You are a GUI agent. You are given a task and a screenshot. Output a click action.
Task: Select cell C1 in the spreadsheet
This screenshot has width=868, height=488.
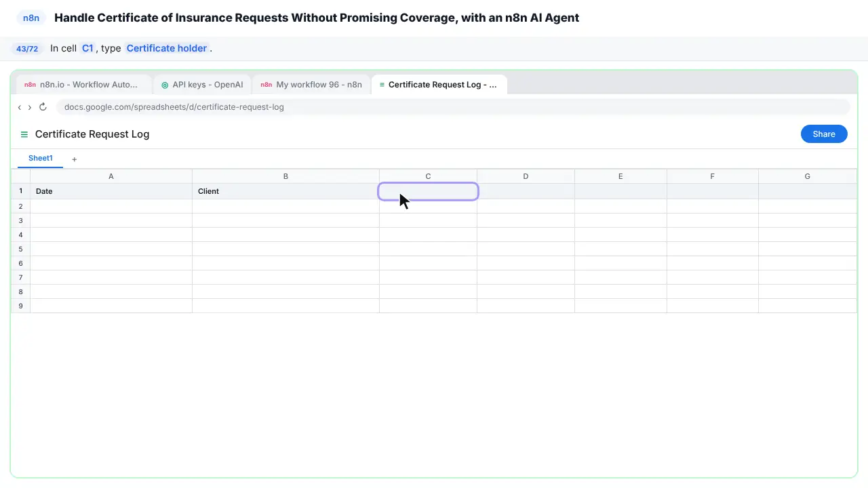(428, 191)
